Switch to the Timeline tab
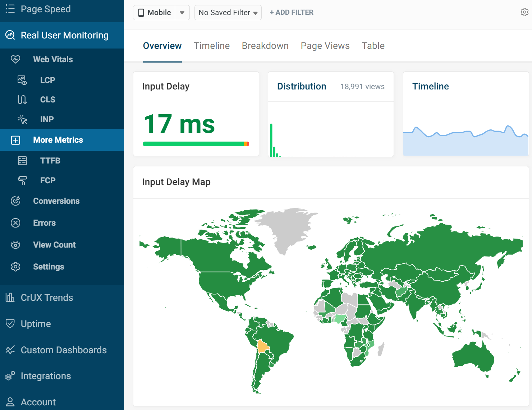The image size is (532, 410). pyautogui.click(x=212, y=46)
